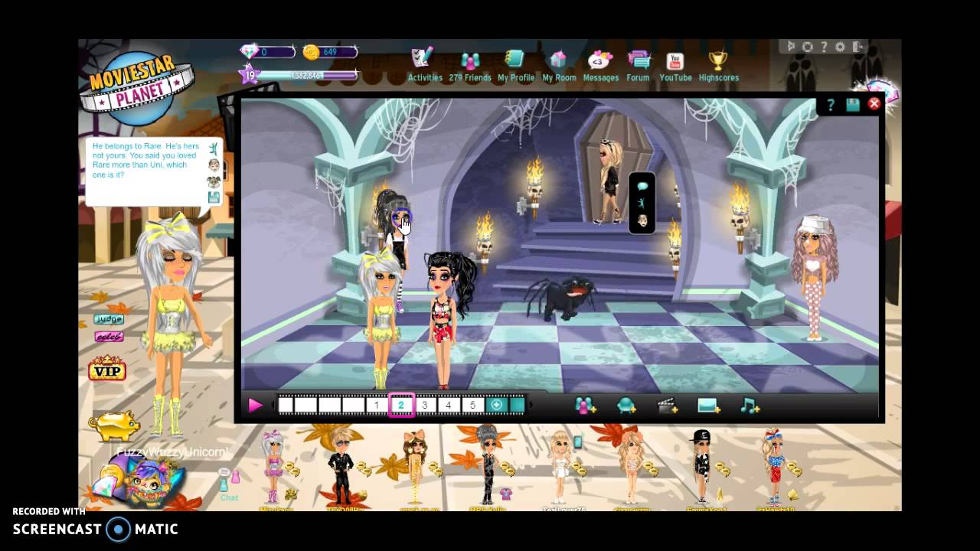
Task: Select scene frame 4 in filmstrip
Action: click(x=449, y=406)
